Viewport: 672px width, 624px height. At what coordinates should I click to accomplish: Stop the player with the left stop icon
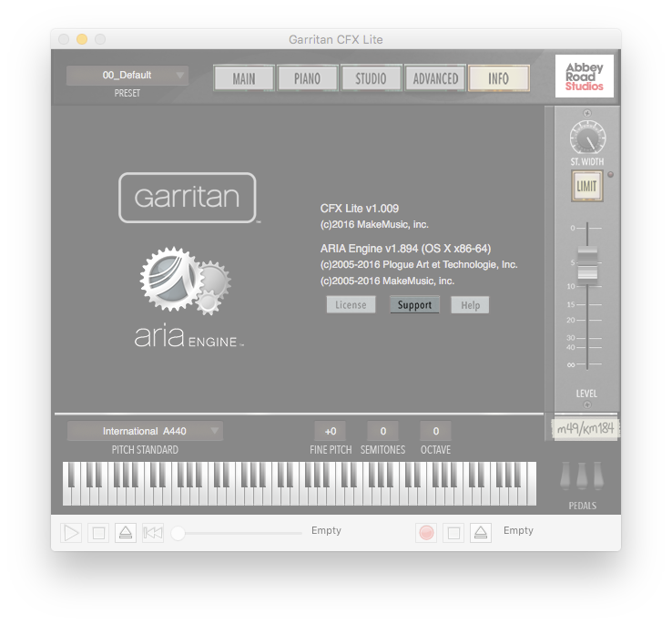tap(98, 533)
